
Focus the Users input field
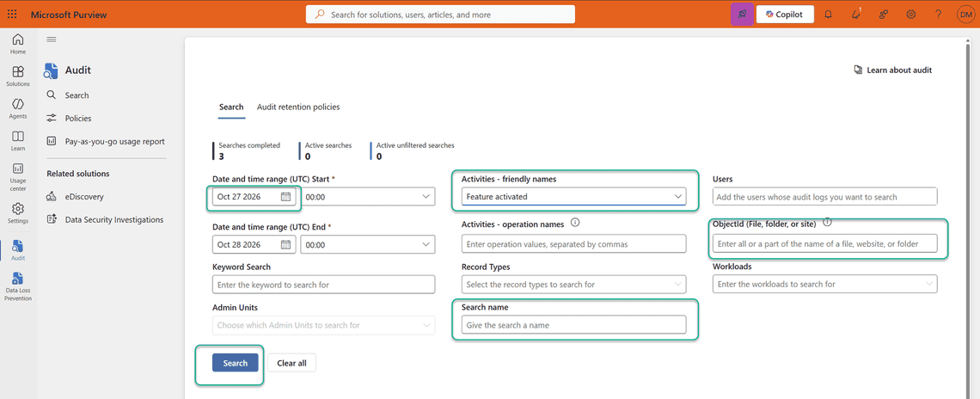825,196
